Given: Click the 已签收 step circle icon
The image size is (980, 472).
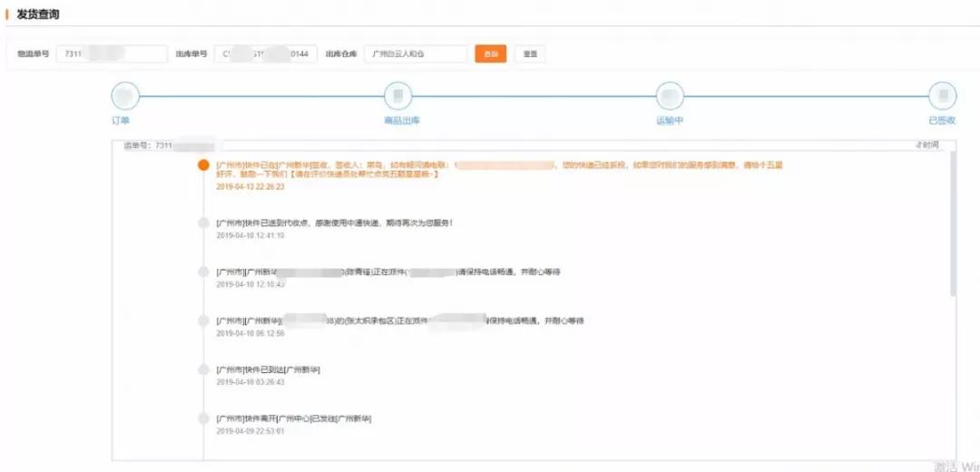Looking at the screenshot, I should click(943, 96).
